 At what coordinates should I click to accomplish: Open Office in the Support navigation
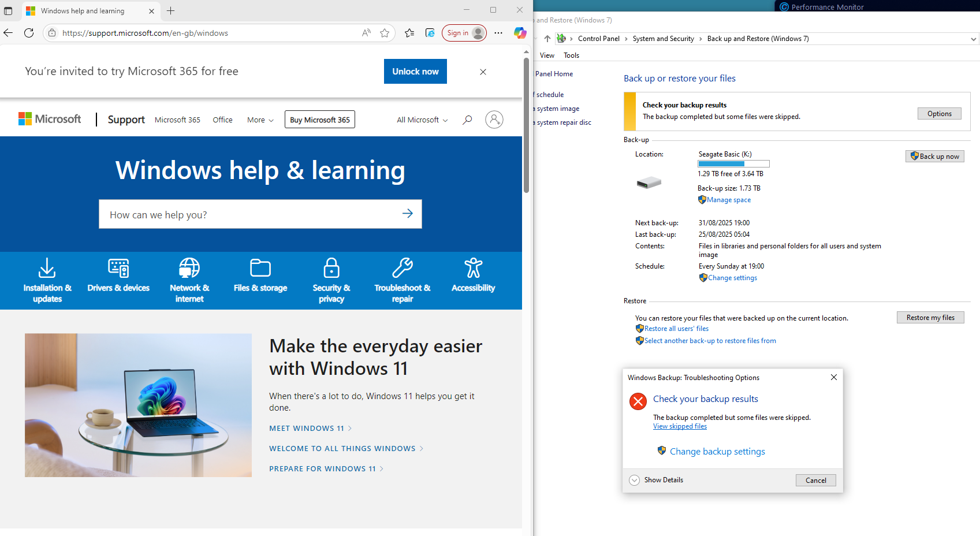(x=222, y=120)
